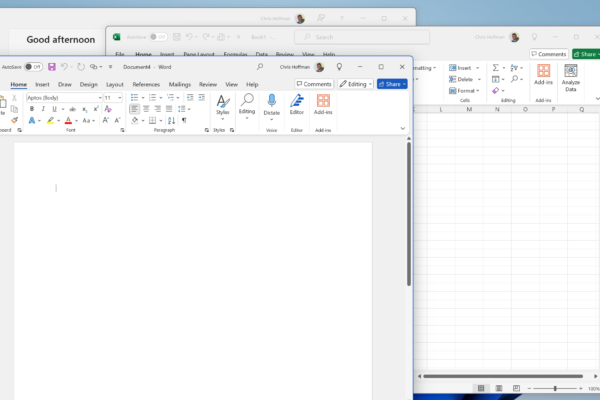The height and width of the screenshot is (400, 600).
Task: Open Paragraph dialog launcher in Word
Action: [207, 130]
